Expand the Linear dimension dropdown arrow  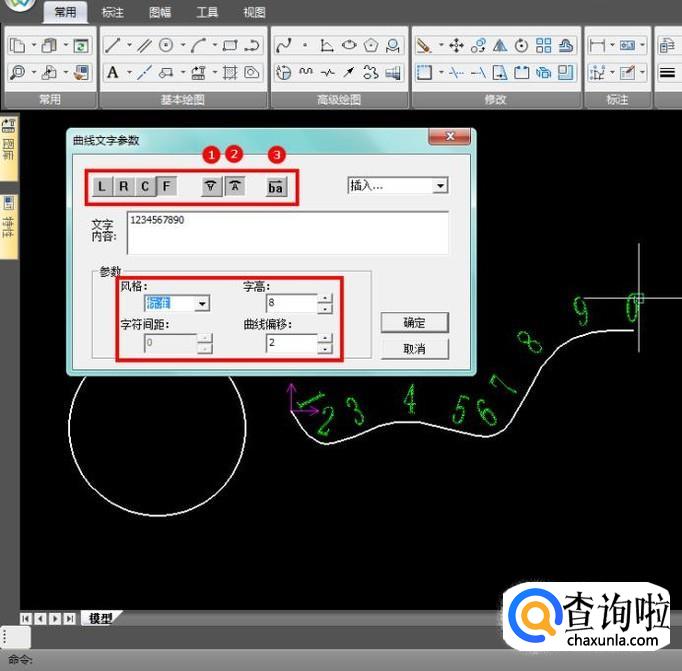coord(612,45)
